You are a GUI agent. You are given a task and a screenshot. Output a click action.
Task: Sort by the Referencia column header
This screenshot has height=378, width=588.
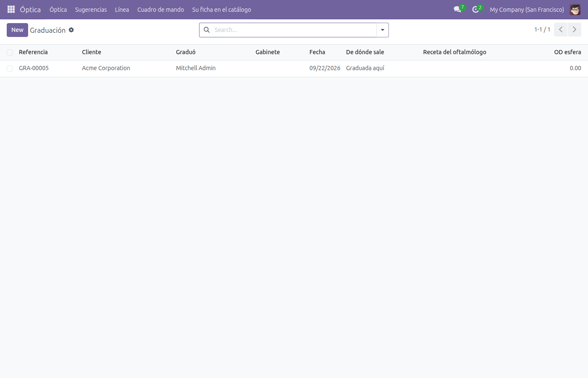33,52
